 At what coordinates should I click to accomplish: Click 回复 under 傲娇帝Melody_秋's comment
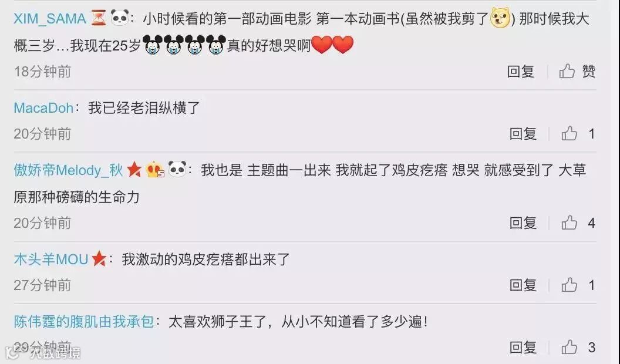tap(523, 223)
